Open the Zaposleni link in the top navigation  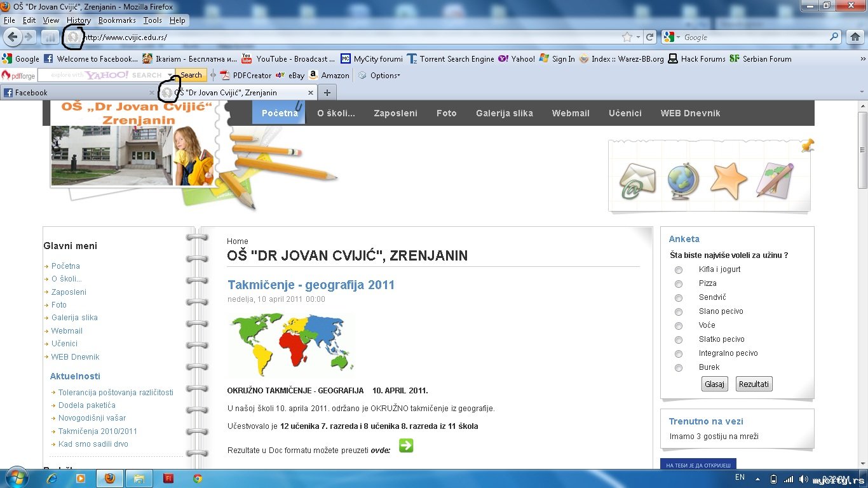(395, 113)
